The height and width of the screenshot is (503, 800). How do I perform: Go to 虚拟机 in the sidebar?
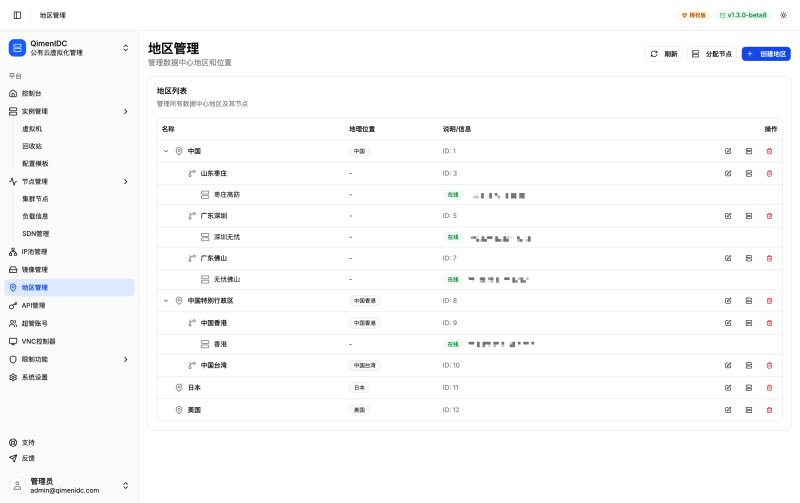coord(32,129)
